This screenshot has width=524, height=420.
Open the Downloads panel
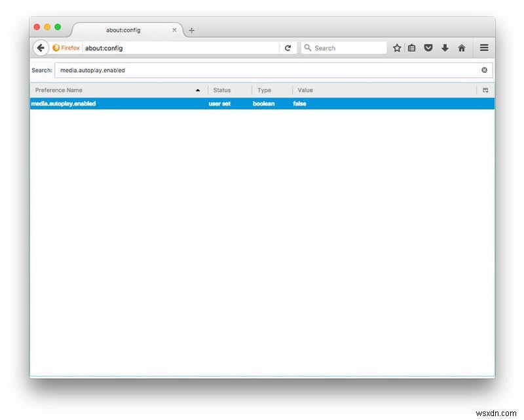pos(445,47)
